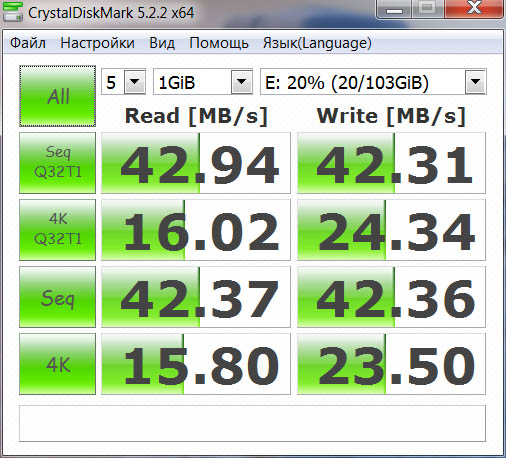
Task: Select the 4K Q32T1 write result 24.34
Action: (x=391, y=230)
